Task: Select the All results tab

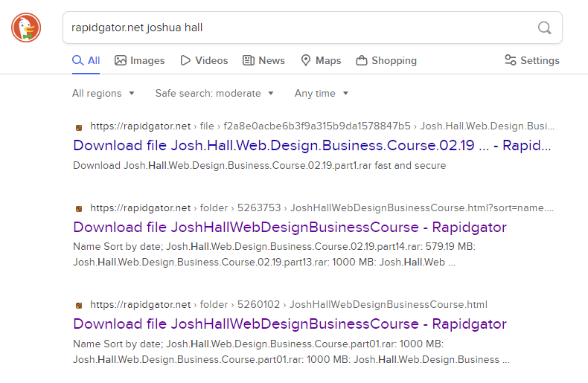Action: click(x=86, y=60)
